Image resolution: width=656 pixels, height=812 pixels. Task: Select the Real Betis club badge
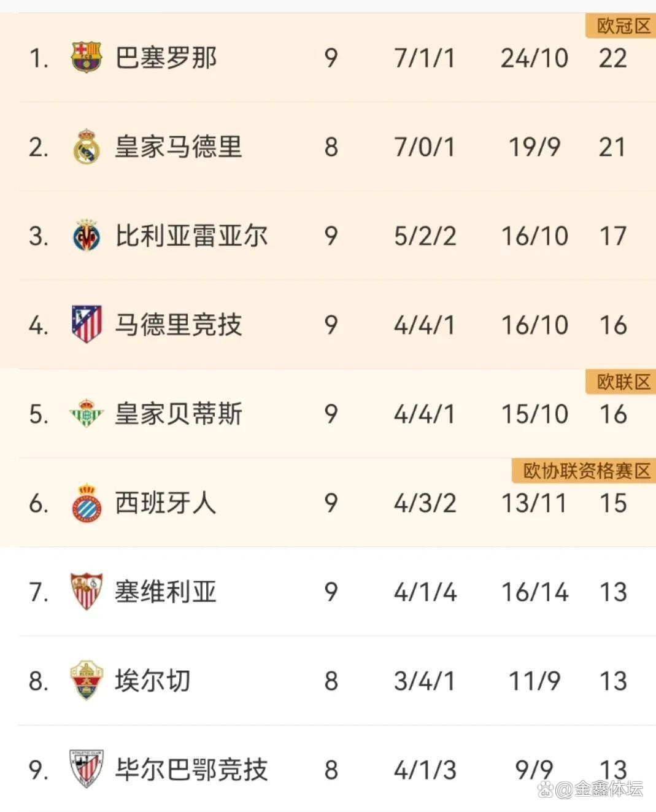click(87, 414)
